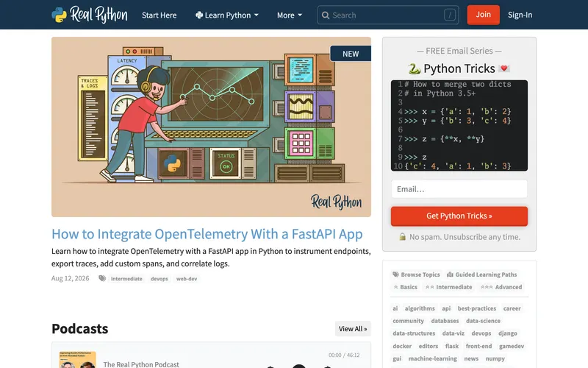Select the data-science topic tag

point(483,321)
